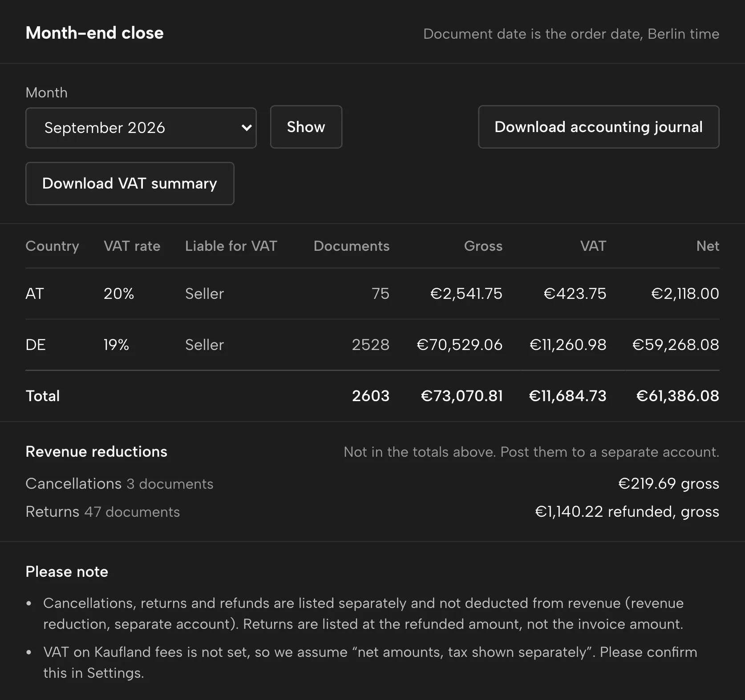Viewport: 745px width, 700px height.
Task: Click Cancellations 3 documents line
Action: [119, 483]
